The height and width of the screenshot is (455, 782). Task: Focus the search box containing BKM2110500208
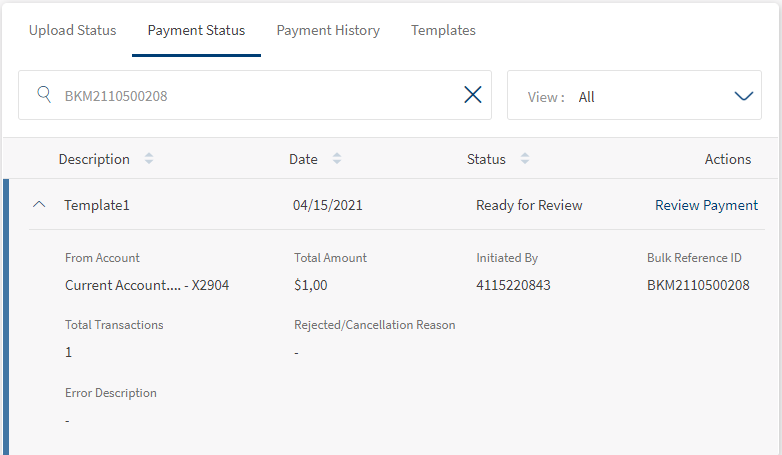(x=250, y=96)
